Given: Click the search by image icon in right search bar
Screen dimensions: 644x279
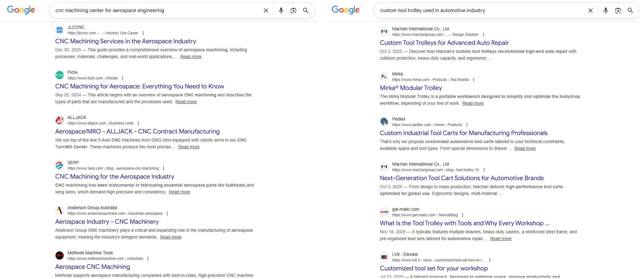Looking at the screenshot, I should [618, 10].
